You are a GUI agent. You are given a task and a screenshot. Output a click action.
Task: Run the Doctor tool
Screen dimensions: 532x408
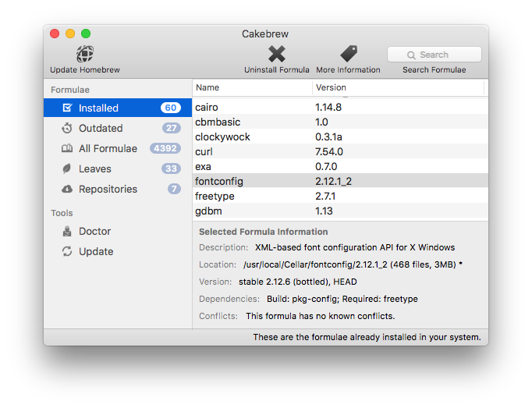(x=118, y=231)
